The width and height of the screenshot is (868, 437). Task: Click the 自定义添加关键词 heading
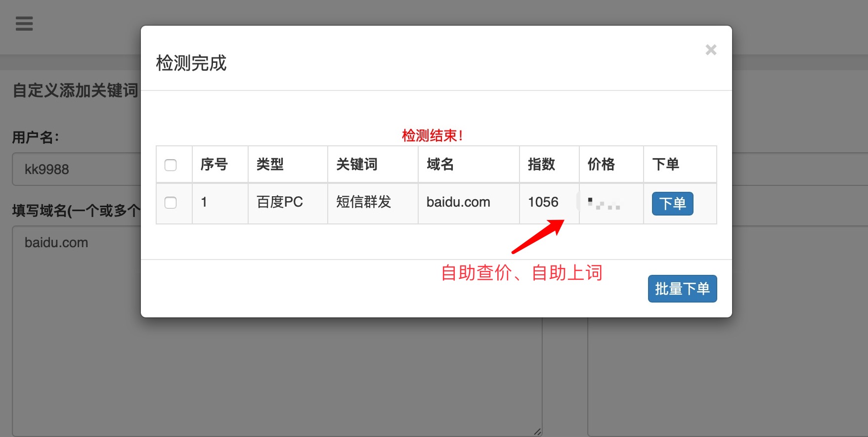pos(76,90)
